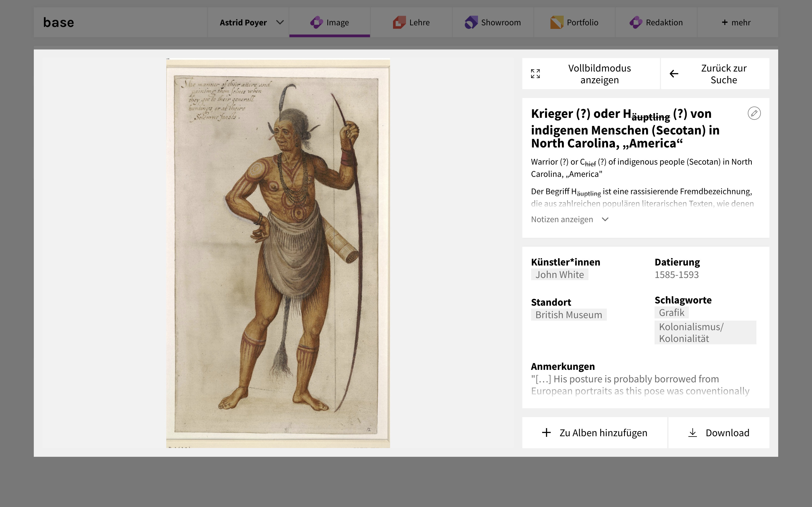Click the Anmerkungen note text excerpt
Image resolution: width=812 pixels, height=507 pixels.
pyautogui.click(x=640, y=385)
